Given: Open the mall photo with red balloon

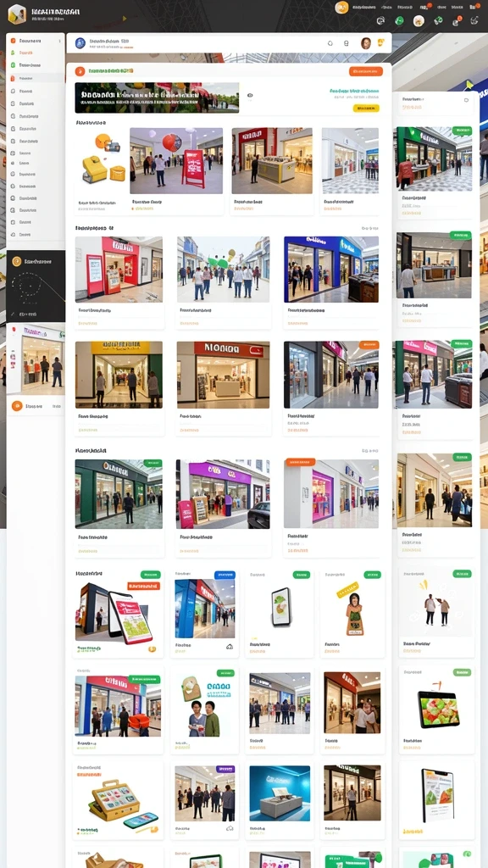Looking at the screenshot, I should point(176,160).
